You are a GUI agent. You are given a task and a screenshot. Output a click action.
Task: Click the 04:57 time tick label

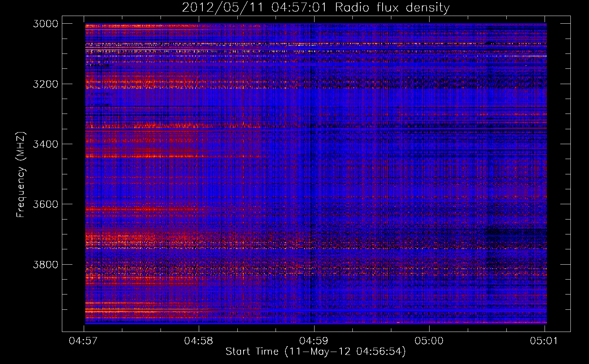pyautogui.click(x=84, y=341)
